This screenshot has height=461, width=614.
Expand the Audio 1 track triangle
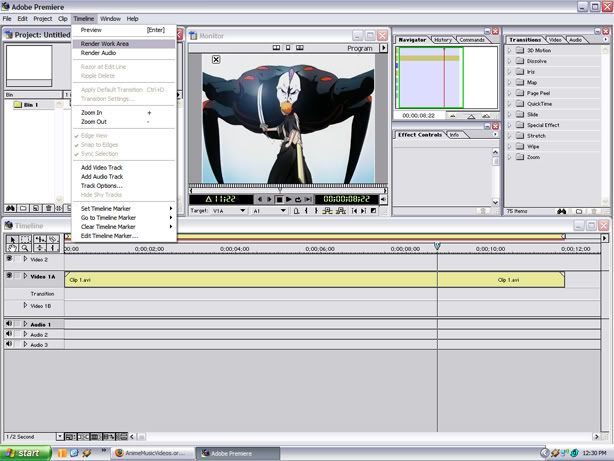click(x=25, y=324)
